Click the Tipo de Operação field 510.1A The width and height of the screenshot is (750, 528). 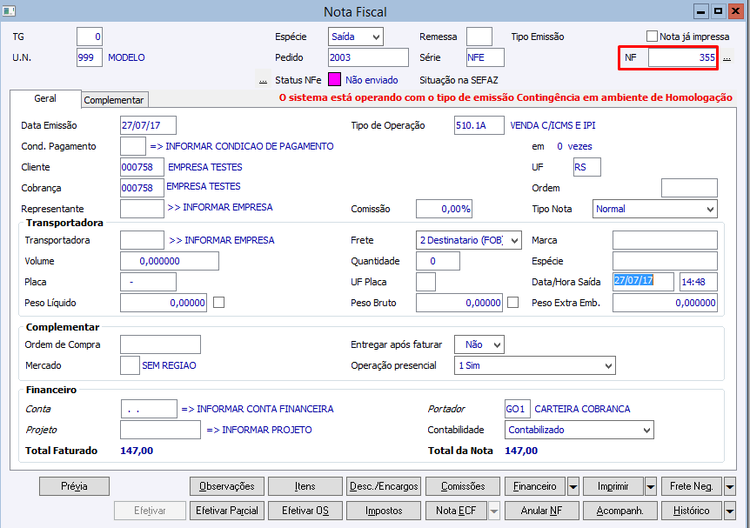(x=479, y=125)
